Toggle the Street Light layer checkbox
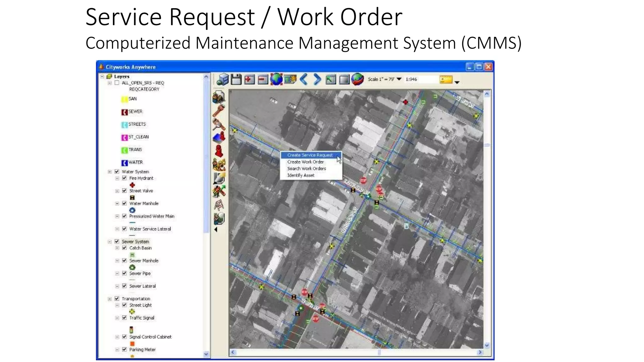This screenshot has width=644, height=362. 125,305
